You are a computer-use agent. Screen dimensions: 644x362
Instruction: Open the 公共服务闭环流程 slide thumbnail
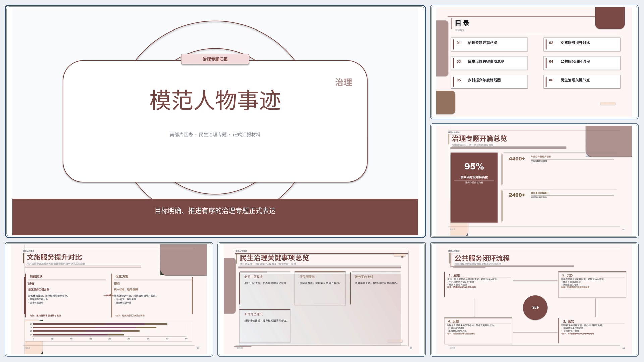point(534,299)
